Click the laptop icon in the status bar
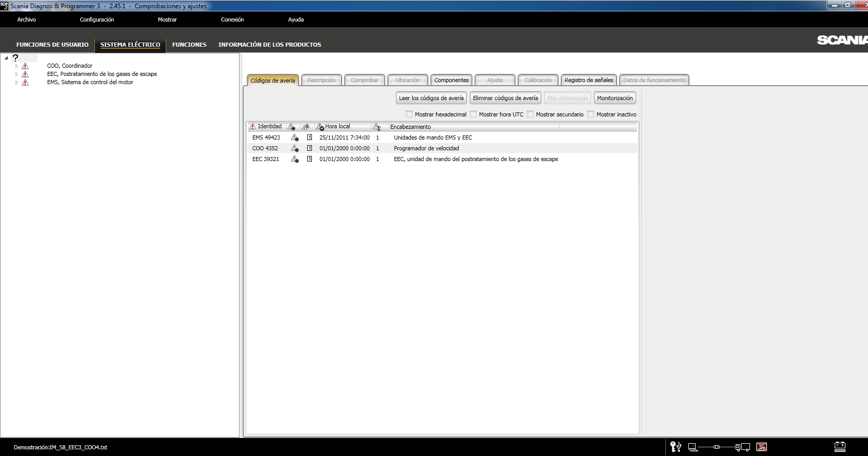Image resolution: width=868 pixels, height=456 pixels. pos(693,447)
